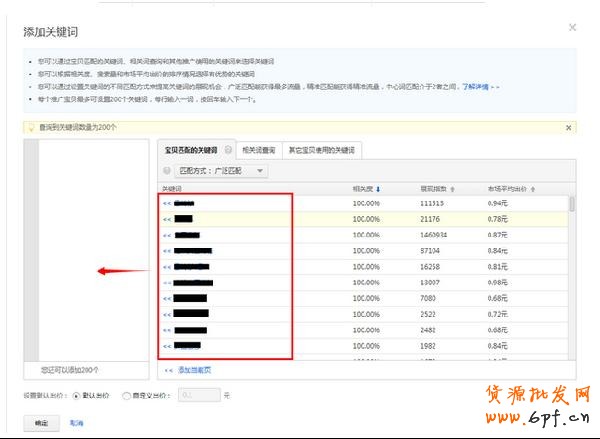Click the << add icon beside 111313 row

pyautogui.click(x=167, y=202)
